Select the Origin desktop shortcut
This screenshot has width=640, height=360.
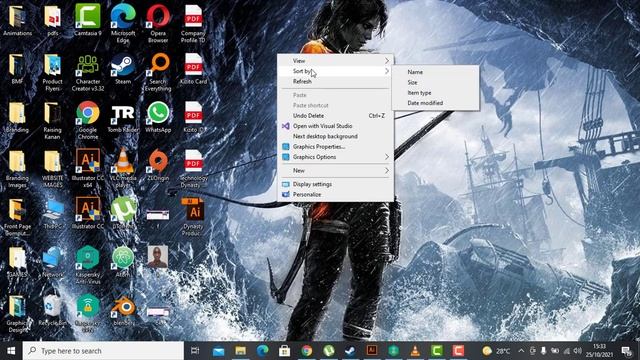point(158,165)
